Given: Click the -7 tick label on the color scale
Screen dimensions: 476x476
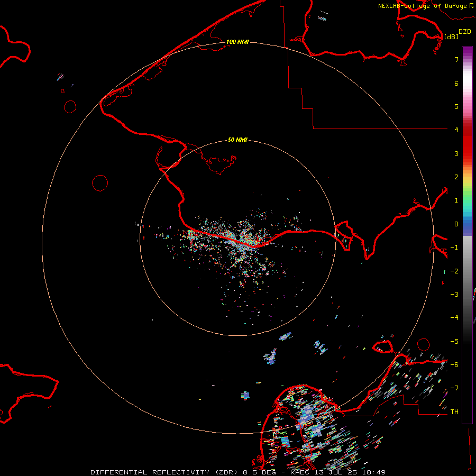Looking at the screenshot, I should point(454,388).
